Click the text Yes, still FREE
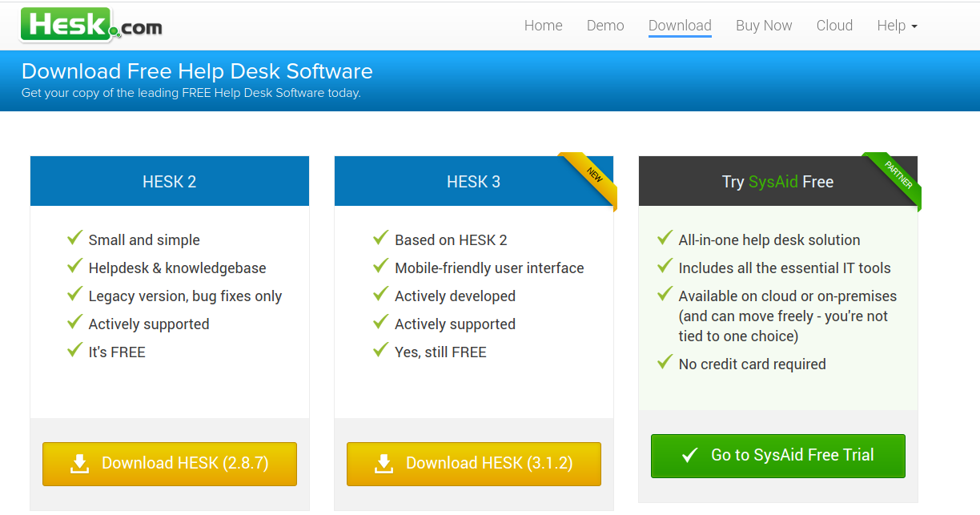980x515 pixels. 440,352
